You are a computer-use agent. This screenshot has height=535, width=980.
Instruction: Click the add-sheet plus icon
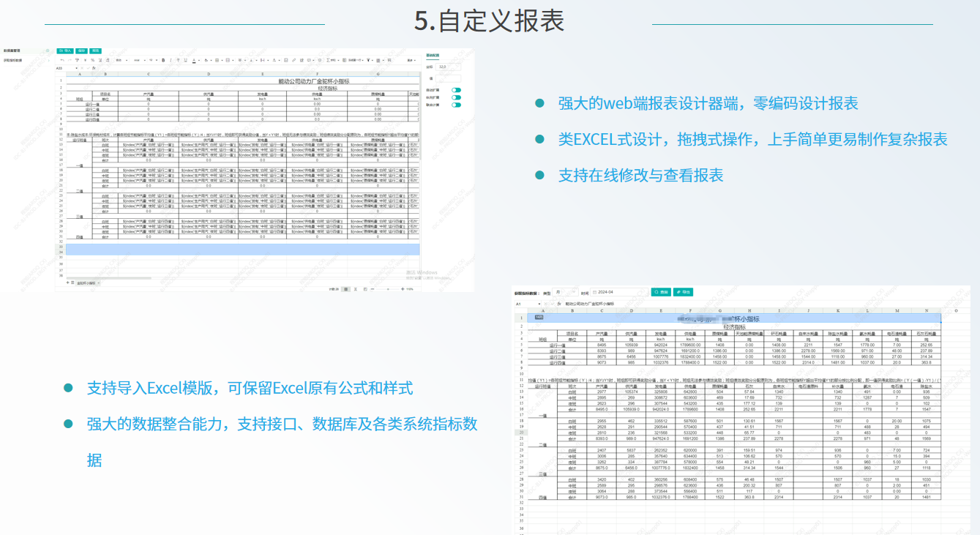(x=68, y=283)
